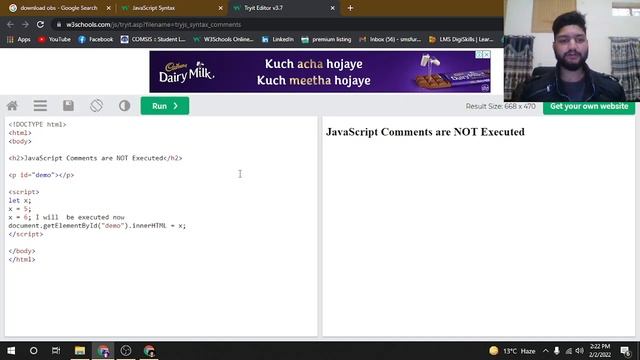Open a new browser tab with plus icon
The image size is (640, 360).
[350, 8]
